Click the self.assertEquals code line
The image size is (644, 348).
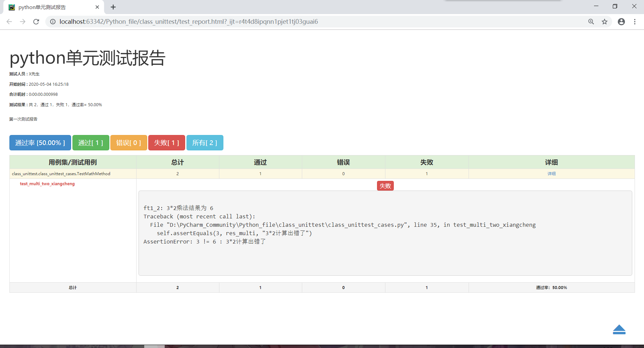pyautogui.click(x=234, y=233)
